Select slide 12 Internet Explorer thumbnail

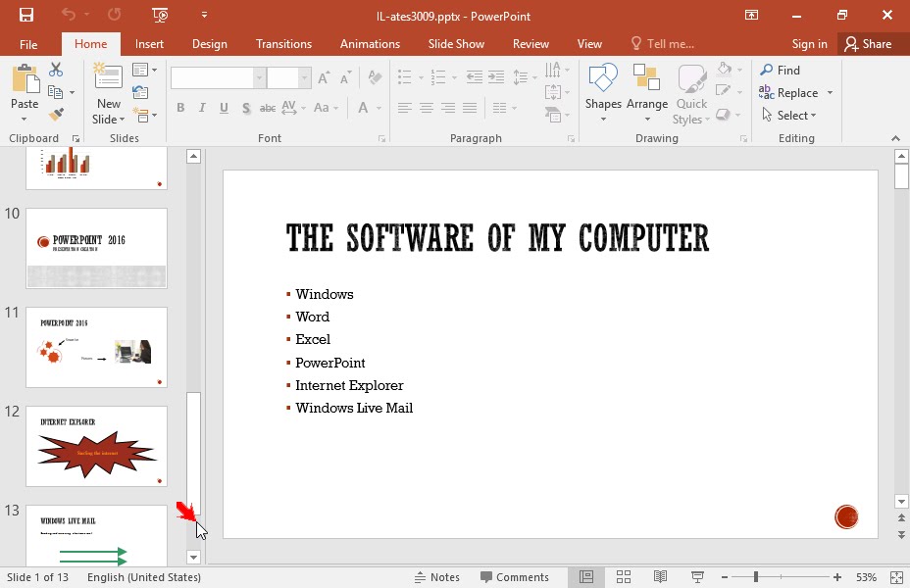pos(96,446)
